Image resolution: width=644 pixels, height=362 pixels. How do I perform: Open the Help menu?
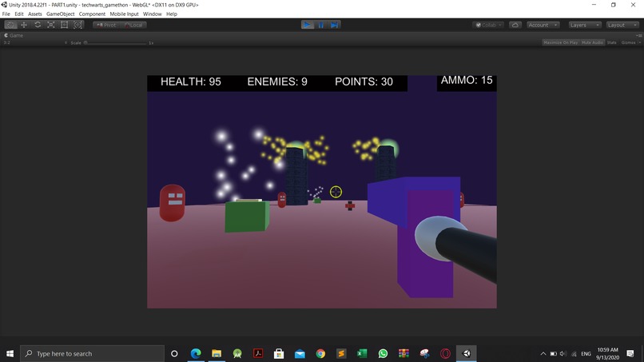tap(172, 14)
